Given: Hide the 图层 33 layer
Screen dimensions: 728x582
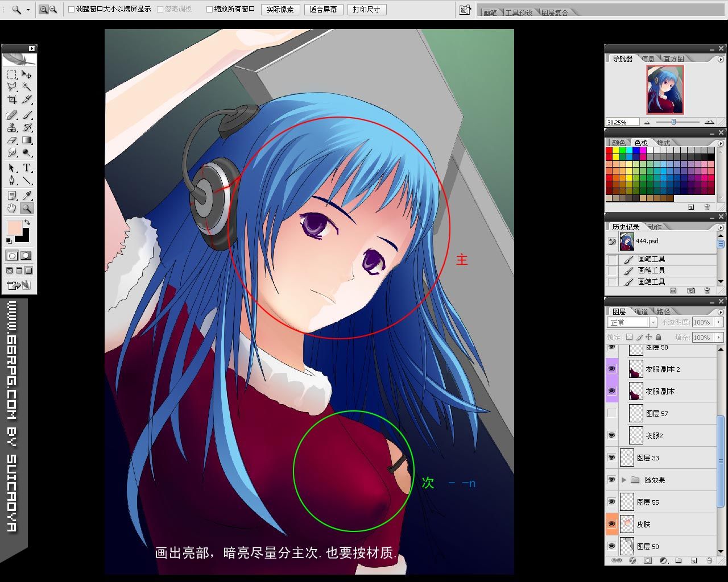Looking at the screenshot, I should [x=612, y=458].
